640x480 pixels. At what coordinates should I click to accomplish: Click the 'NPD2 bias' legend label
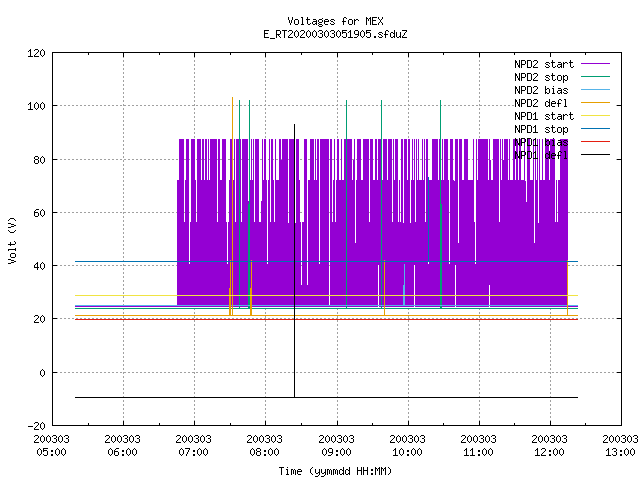[x=541, y=90]
